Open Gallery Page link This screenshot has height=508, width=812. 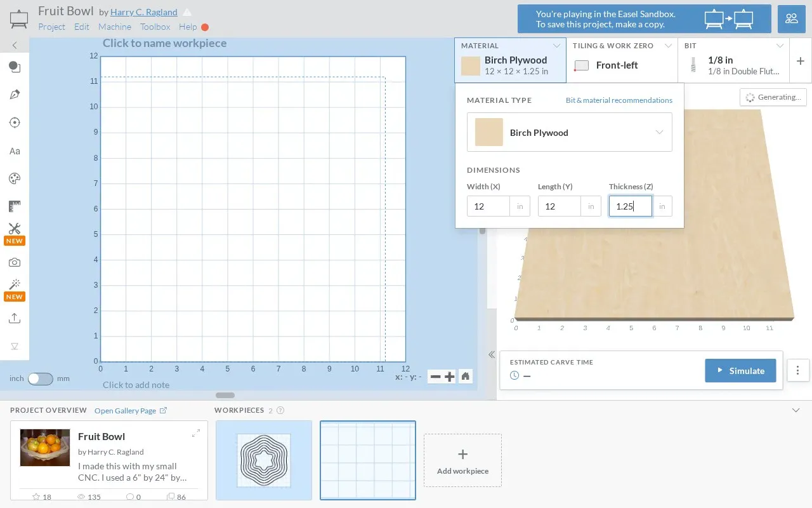131,411
